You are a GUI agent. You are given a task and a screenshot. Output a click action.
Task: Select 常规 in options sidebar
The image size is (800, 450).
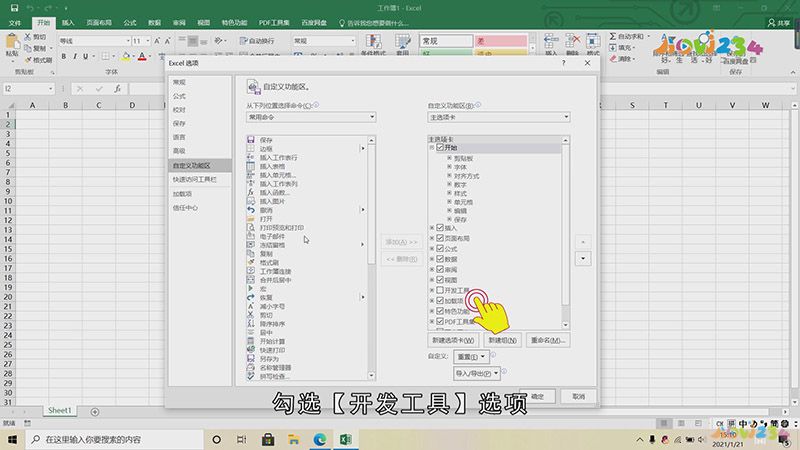tap(179, 82)
